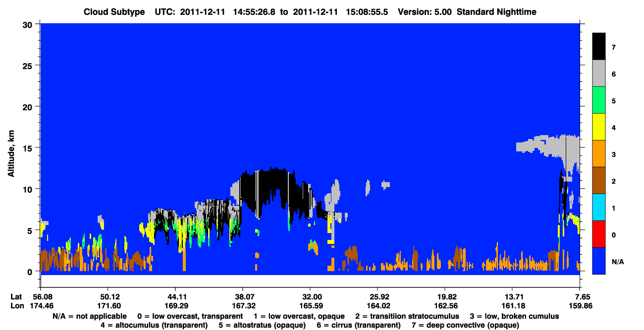Click the longitude value 165.59

pos(310,306)
